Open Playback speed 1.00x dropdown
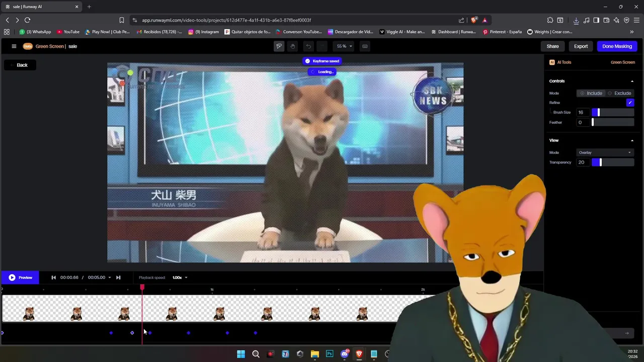644x362 pixels. coord(180,278)
